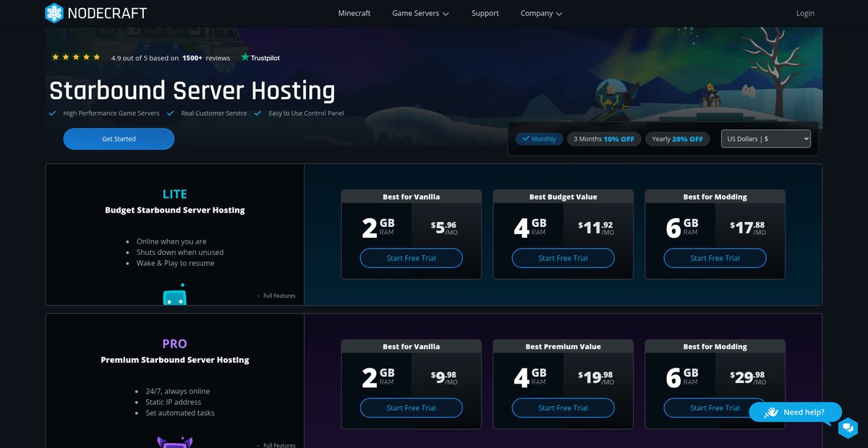Click the $29.98/MO price
The height and width of the screenshot is (448, 868).
[748, 377]
